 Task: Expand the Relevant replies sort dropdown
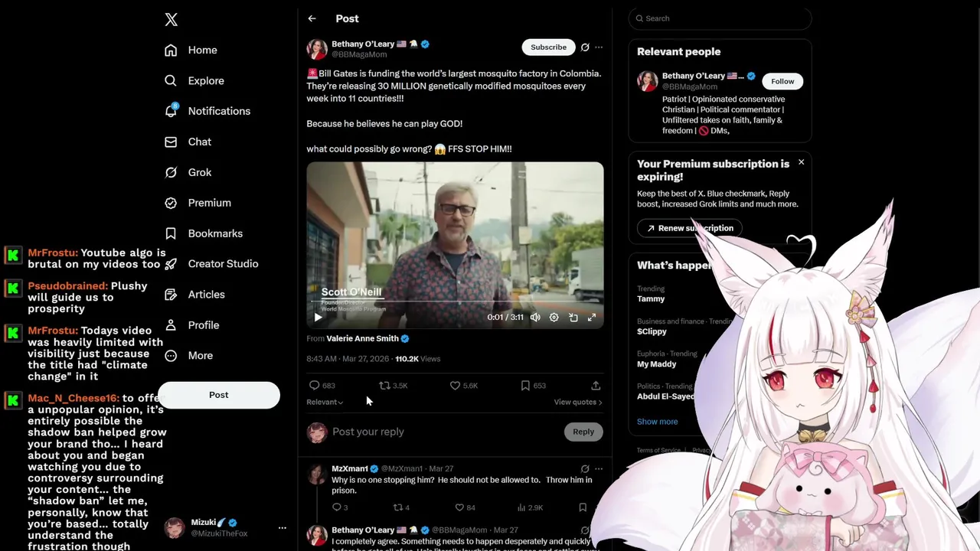[x=325, y=403]
